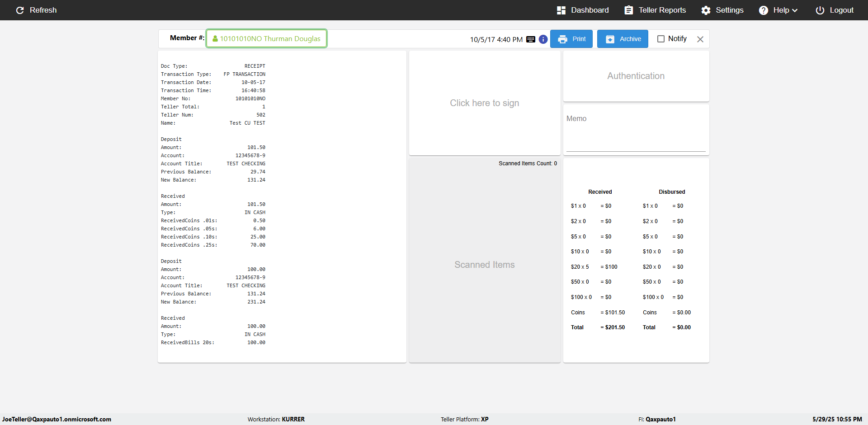Click the Received Total $201.50 value
The height and width of the screenshot is (425, 868).
[x=613, y=327]
